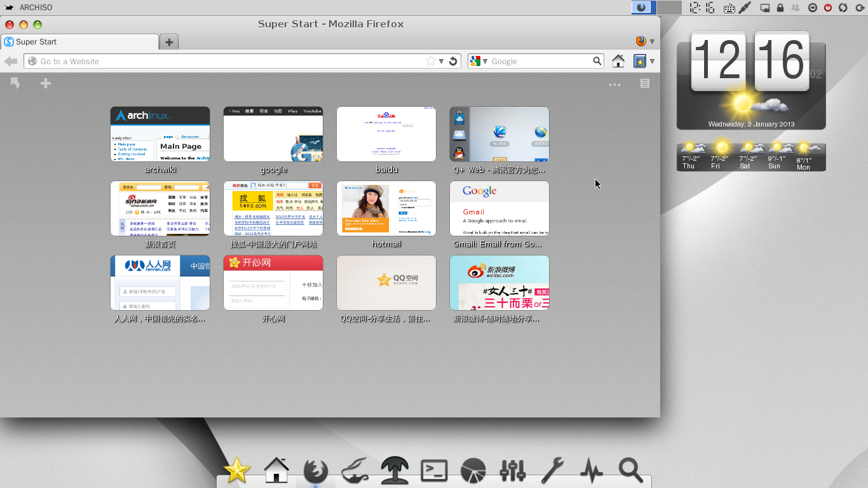Click the Super Start notes list icon
This screenshot has height=488, width=868.
644,83
